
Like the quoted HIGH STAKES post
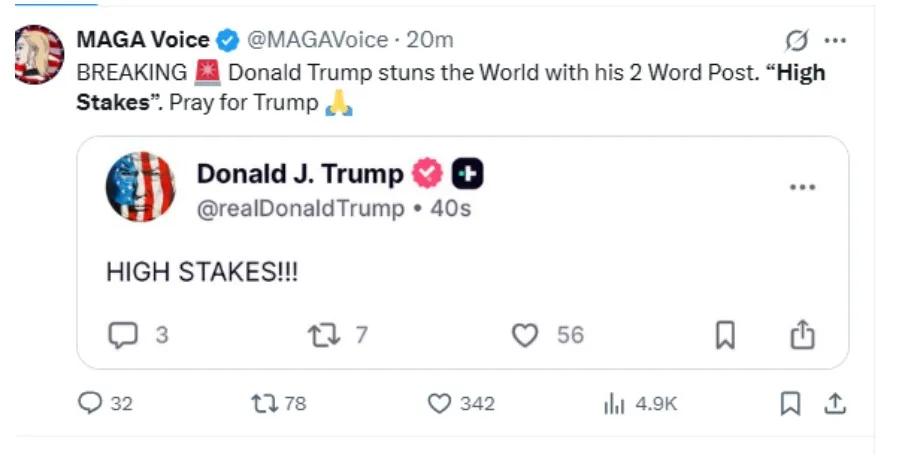coord(525,334)
